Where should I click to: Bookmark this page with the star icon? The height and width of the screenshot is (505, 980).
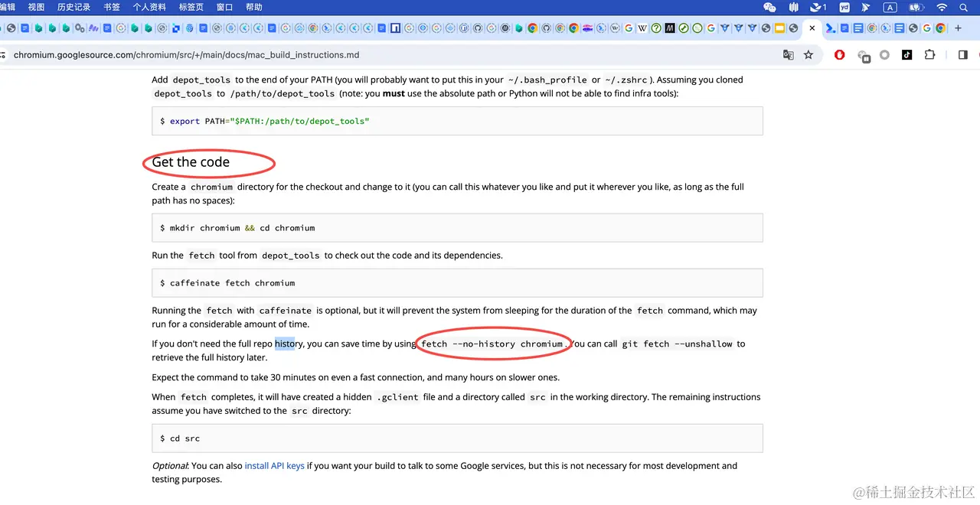[x=808, y=55]
